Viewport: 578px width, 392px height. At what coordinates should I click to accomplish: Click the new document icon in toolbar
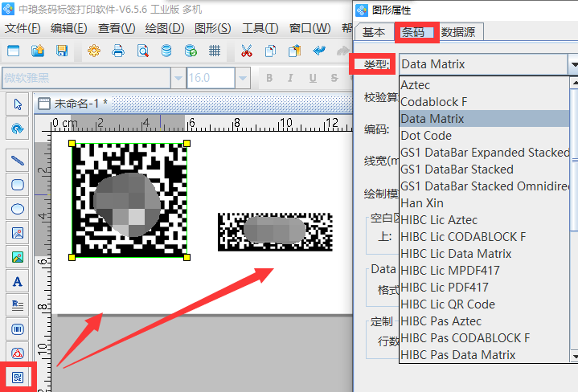(14, 51)
